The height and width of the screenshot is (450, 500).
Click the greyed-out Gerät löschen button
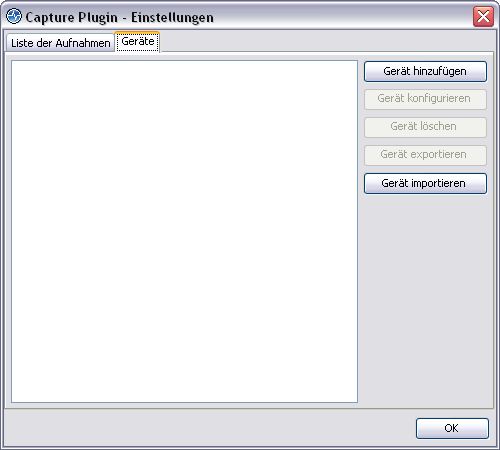pos(425,127)
